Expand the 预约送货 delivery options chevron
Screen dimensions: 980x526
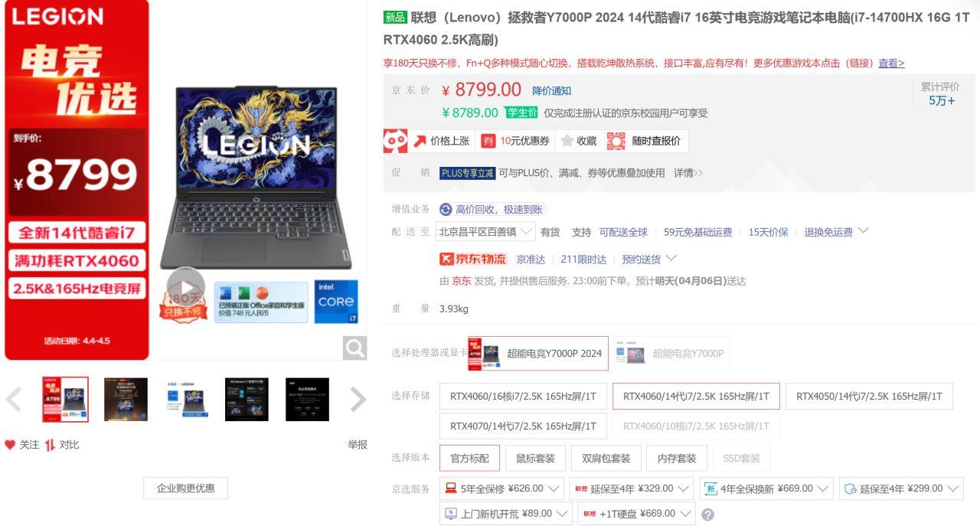[671, 258]
